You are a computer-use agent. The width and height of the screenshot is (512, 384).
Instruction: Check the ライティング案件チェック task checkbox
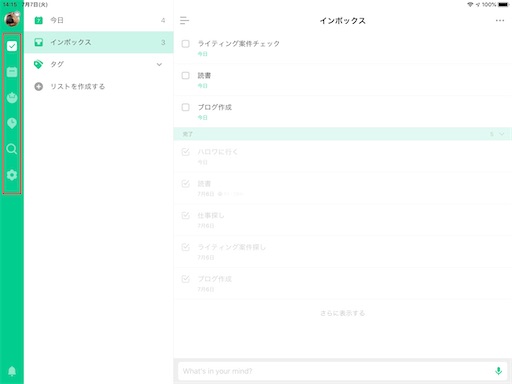pos(186,44)
